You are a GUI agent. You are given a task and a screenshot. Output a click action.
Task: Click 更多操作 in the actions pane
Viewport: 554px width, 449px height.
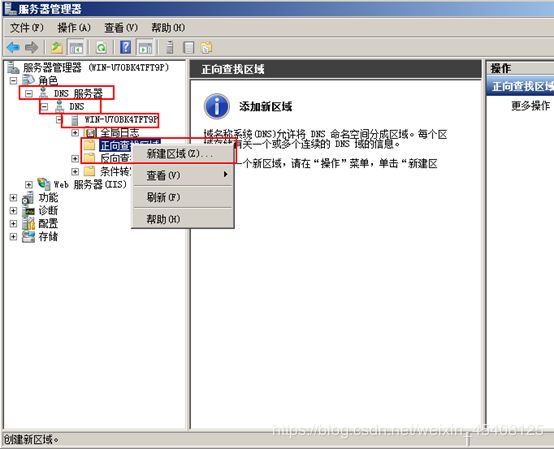coord(530,105)
